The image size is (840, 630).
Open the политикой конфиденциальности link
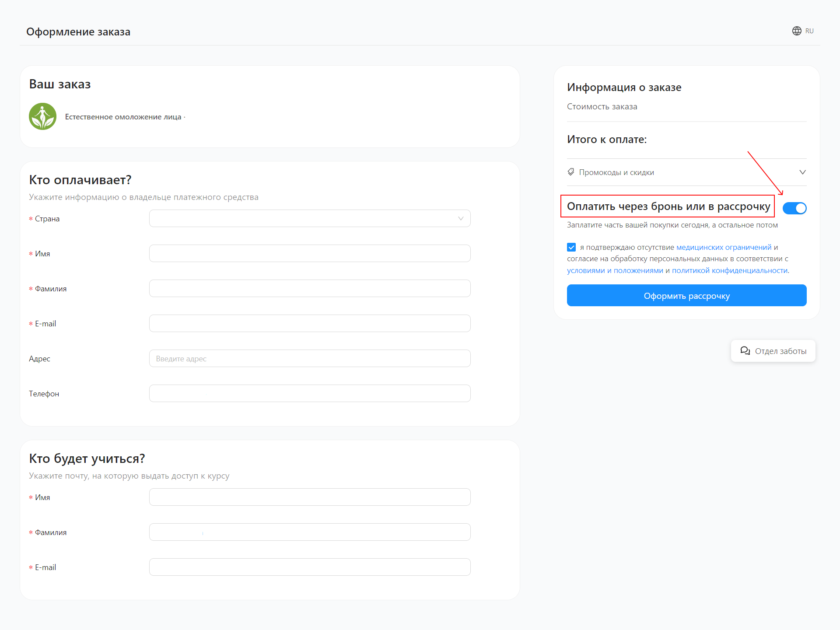(729, 270)
